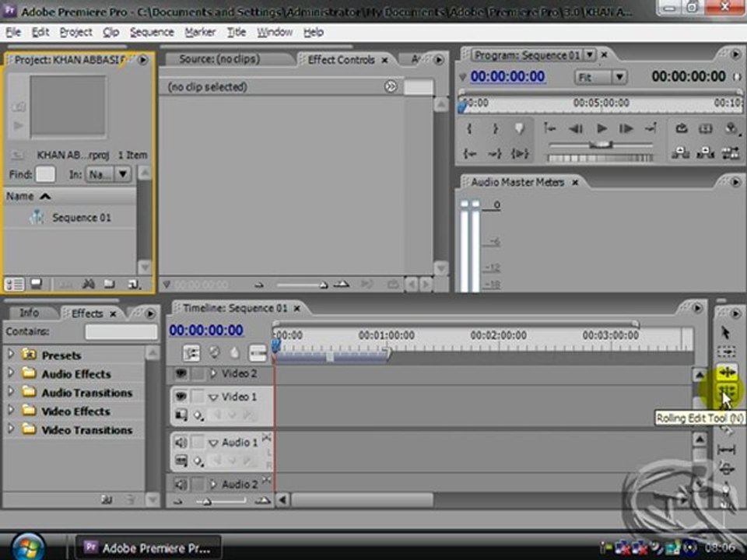This screenshot has height=560, width=747.
Task: Mute Audio 1 track speaker
Action: (x=181, y=443)
